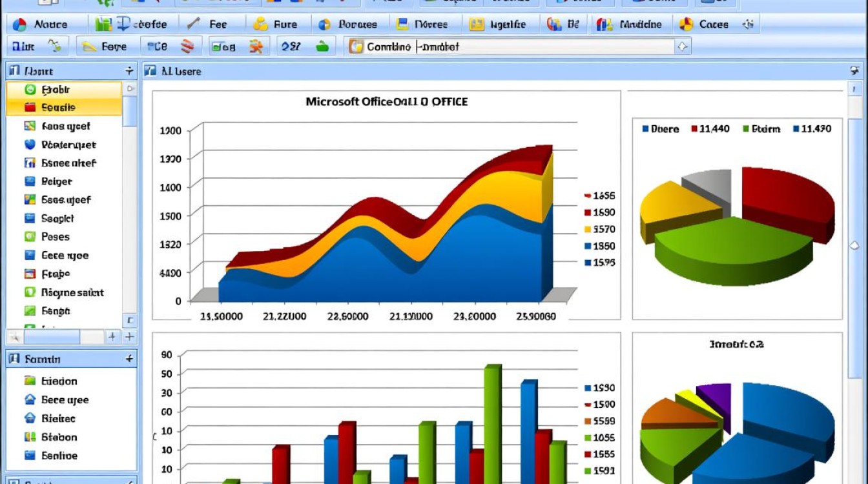Image resolution: width=868 pixels, height=484 pixels.
Task: Click the green icon beside Peses
Action: pyautogui.click(x=30, y=237)
